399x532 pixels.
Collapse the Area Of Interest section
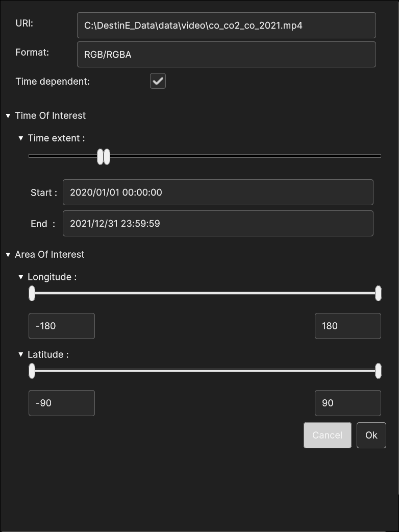click(x=8, y=255)
